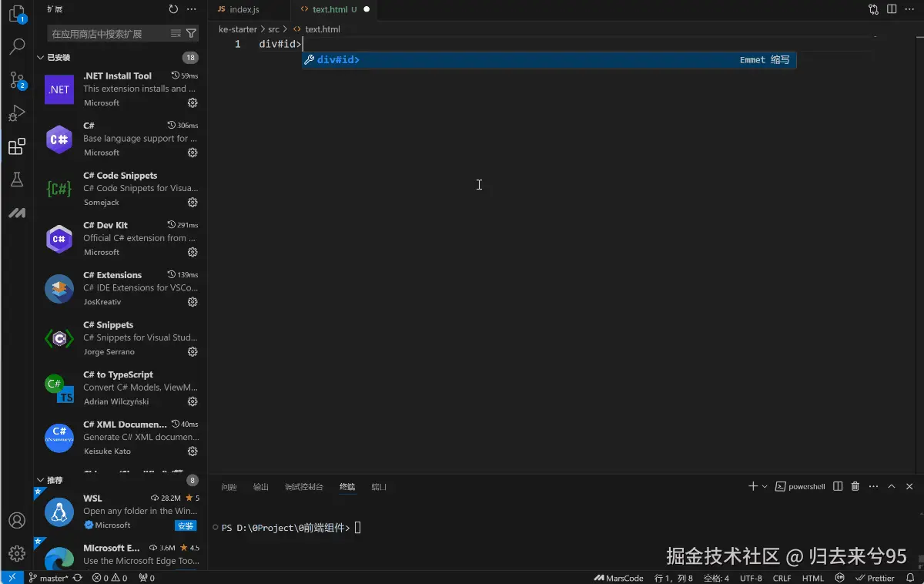Click the ke-starter breadcrumb
Screen dimensions: 924x584
[x=238, y=29]
